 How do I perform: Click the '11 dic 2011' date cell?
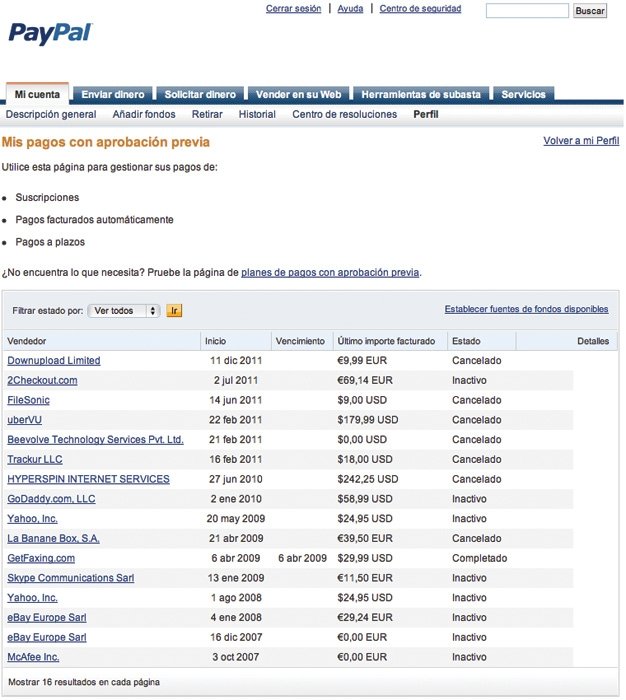coord(236,361)
